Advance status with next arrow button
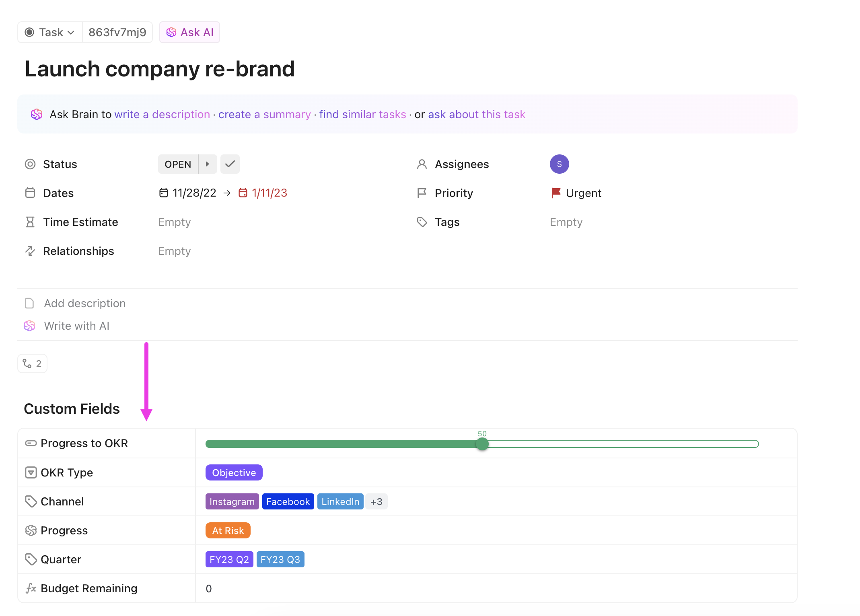This screenshot has width=860, height=616. [x=208, y=164]
